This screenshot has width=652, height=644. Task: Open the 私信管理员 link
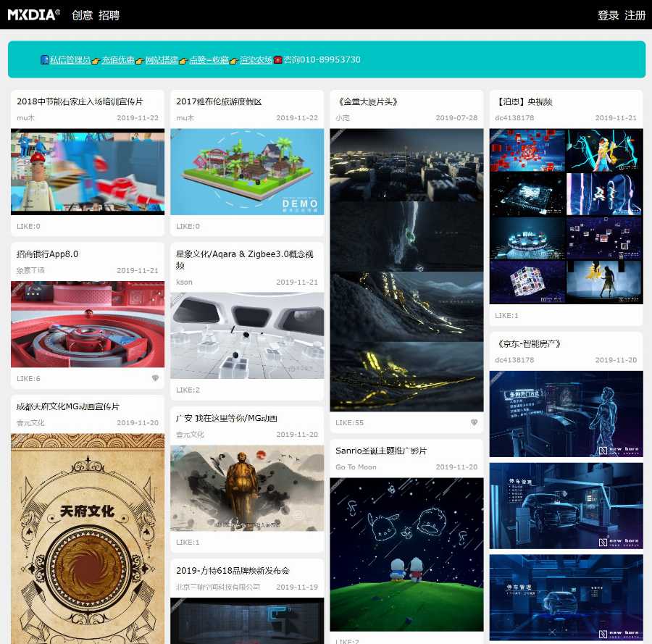[x=70, y=60]
